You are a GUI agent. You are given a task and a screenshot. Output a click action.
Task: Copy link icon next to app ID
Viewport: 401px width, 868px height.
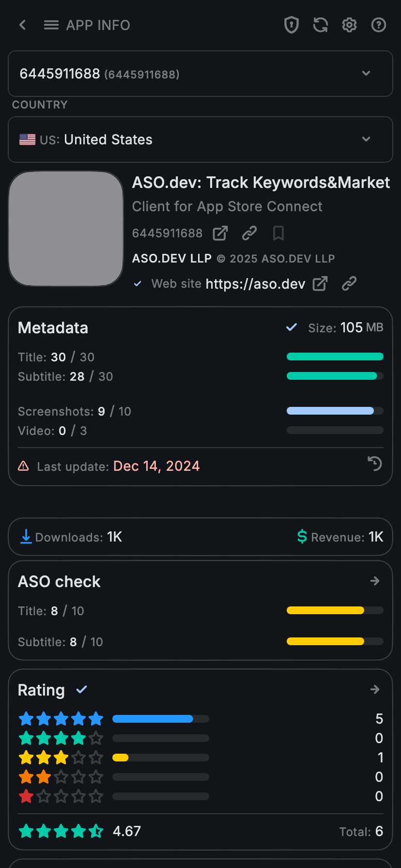click(x=249, y=233)
